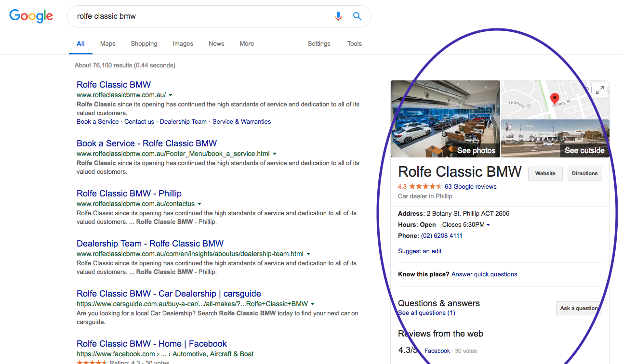Call phone number (02) 6208 4111
Image resolution: width=623 pixels, height=364 pixels.
[x=441, y=235]
